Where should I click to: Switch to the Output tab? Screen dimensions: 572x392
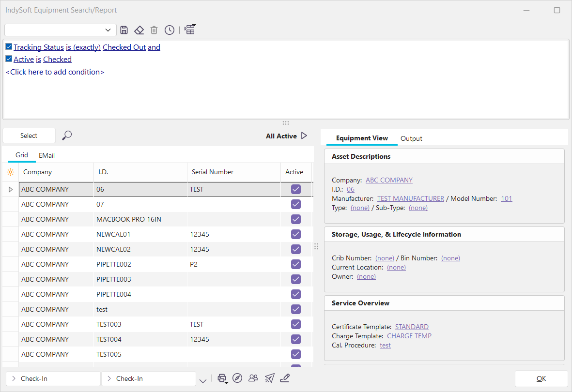[411, 138]
